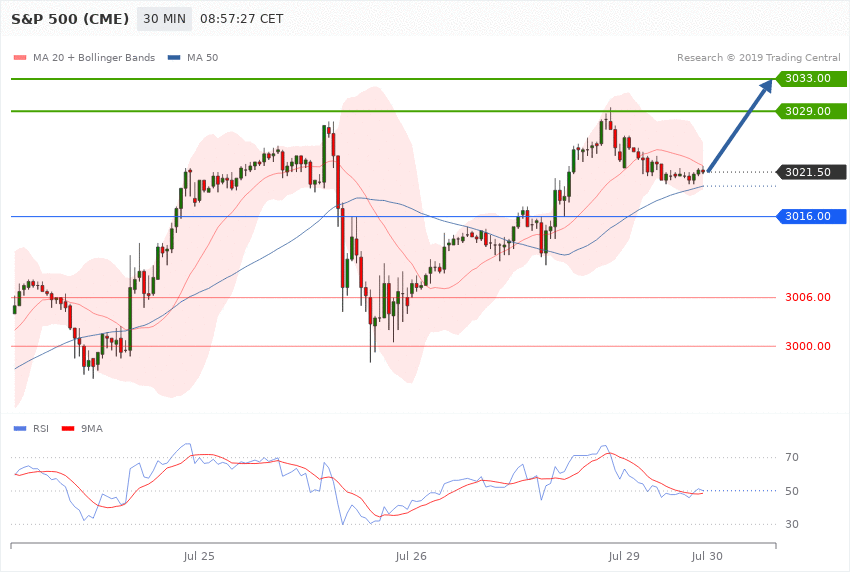This screenshot has height=576, width=850.
Task: Click the MA 20 + Bollinger Bands legend swatch
Action: (x=20, y=58)
